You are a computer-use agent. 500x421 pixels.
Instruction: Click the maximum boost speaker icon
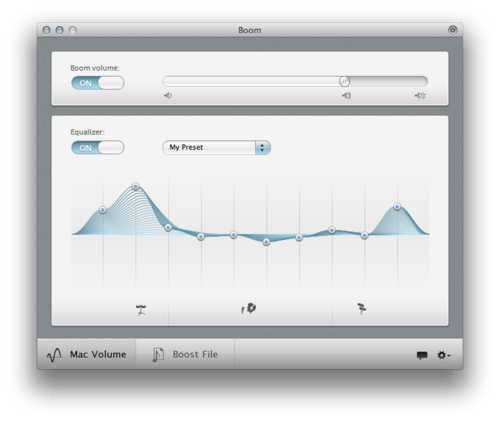click(420, 96)
